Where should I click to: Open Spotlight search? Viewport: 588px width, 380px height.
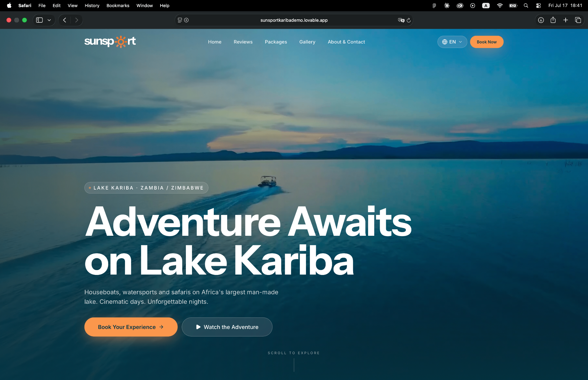[526, 6]
